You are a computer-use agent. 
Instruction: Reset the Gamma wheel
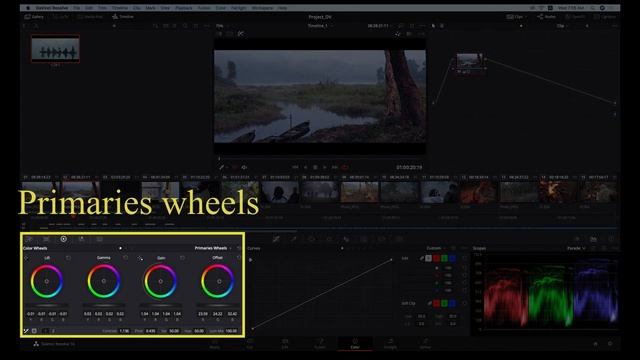point(125,258)
